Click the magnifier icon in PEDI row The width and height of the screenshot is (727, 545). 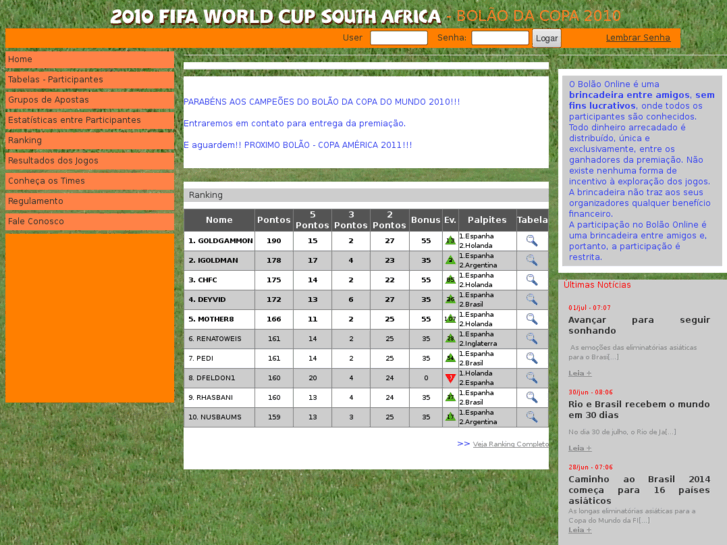pos(532,358)
